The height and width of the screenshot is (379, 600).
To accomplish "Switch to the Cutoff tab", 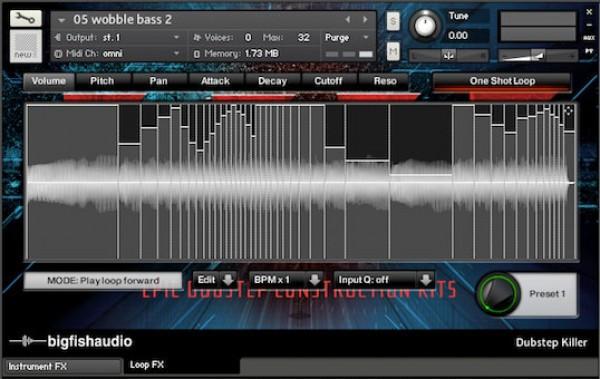I will point(328,81).
